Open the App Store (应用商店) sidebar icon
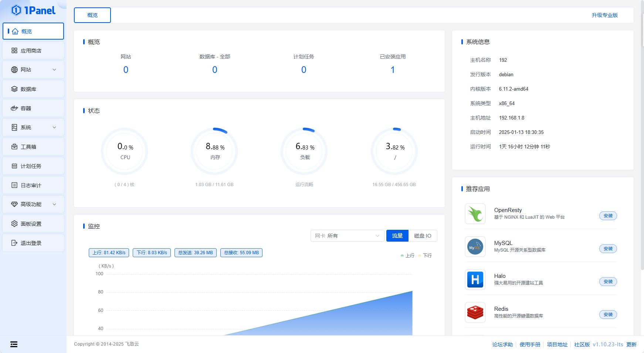The height and width of the screenshot is (353, 644). click(x=14, y=51)
